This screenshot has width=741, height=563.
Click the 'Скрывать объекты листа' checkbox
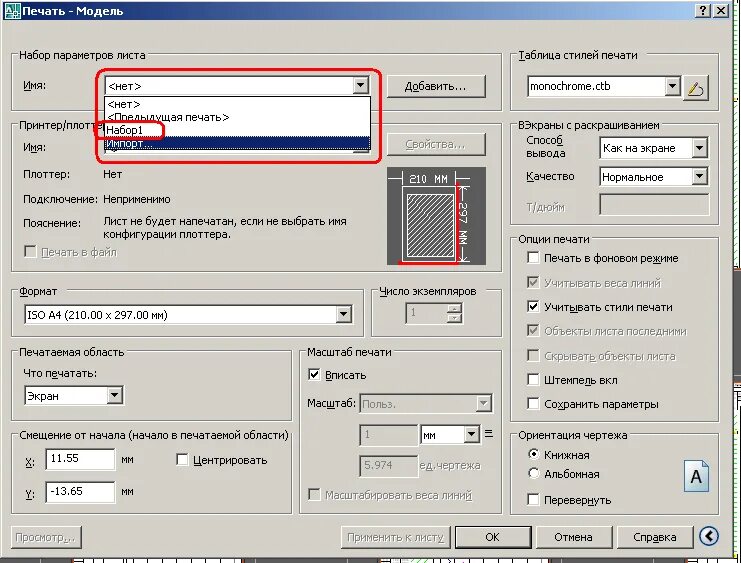click(x=533, y=355)
